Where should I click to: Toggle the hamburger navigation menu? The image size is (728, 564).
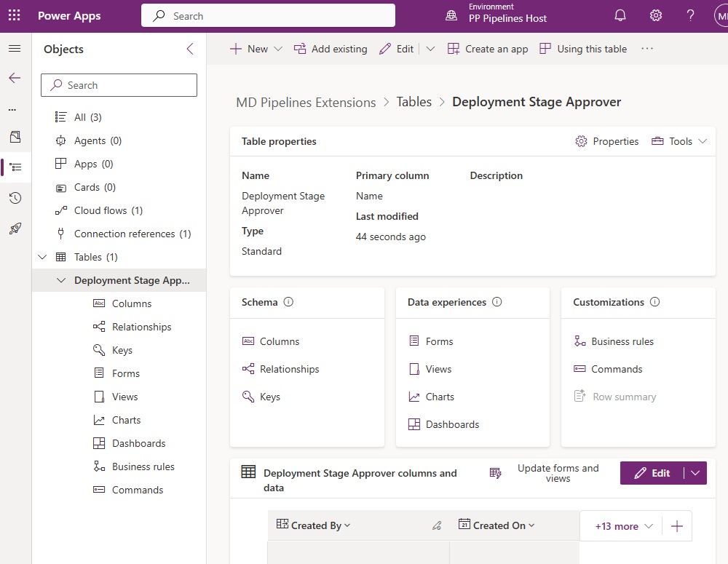click(15, 49)
